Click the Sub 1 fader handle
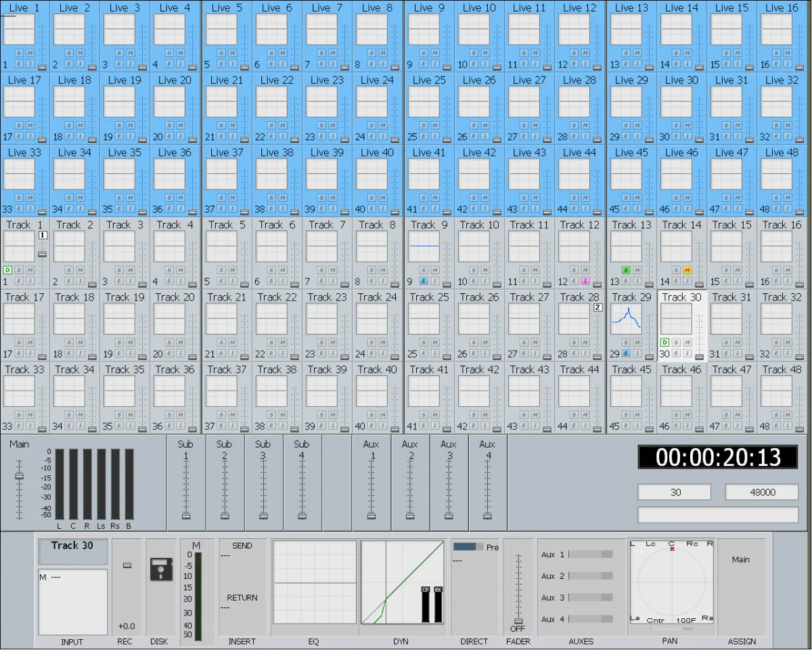 185,515
